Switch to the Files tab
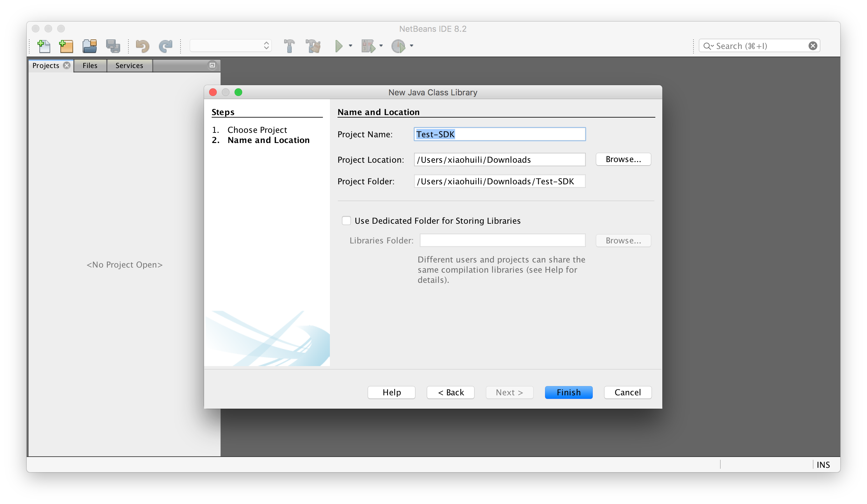The height and width of the screenshot is (504, 867). tap(90, 65)
